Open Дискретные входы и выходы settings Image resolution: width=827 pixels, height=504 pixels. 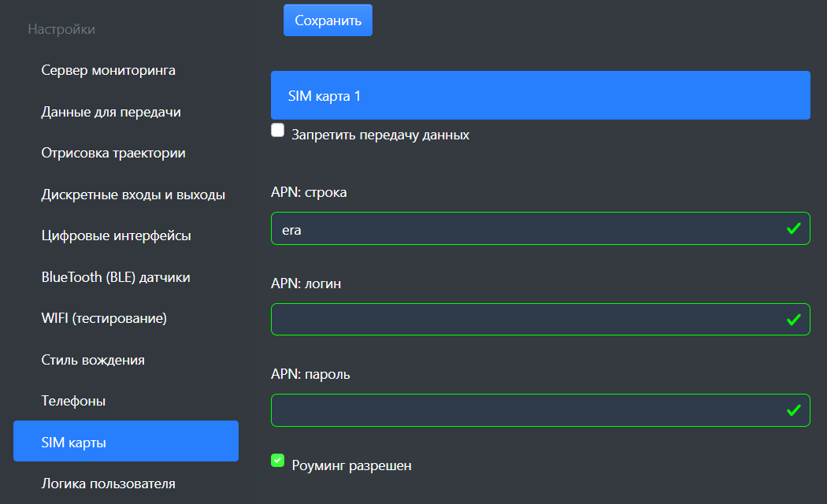coord(133,195)
